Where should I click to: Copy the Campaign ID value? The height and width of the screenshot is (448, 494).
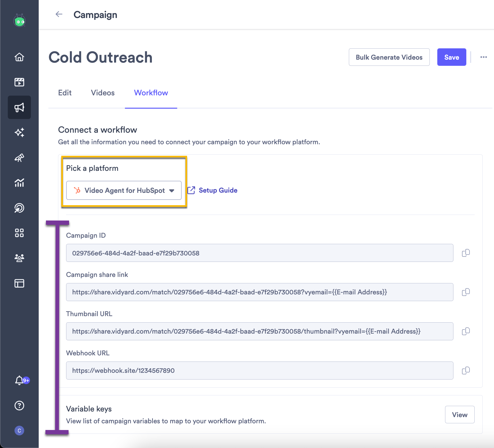pos(466,253)
